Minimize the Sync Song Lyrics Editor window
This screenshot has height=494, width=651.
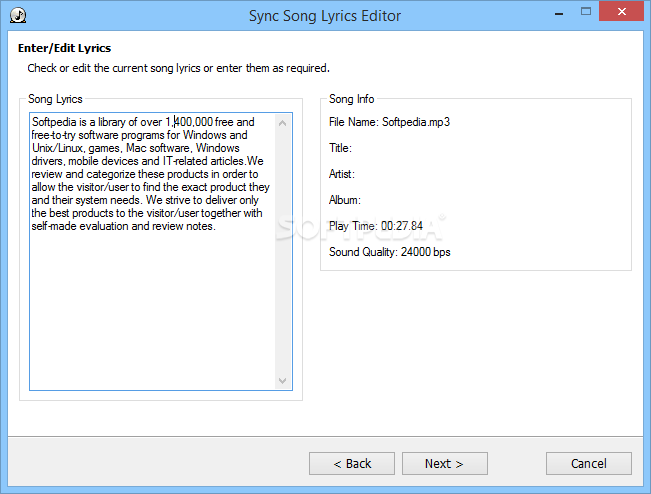(x=559, y=13)
